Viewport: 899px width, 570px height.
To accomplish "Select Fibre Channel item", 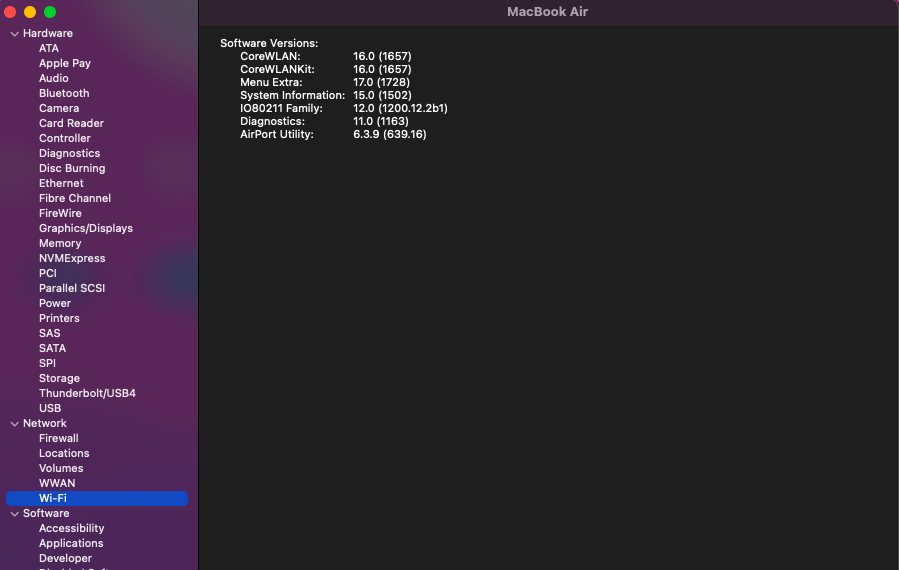I will 75,198.
